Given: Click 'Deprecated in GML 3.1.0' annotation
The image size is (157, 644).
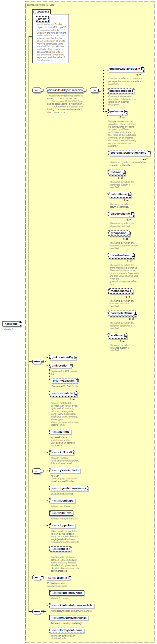Looking at the screenshot, I should click(x=65, y=386).
